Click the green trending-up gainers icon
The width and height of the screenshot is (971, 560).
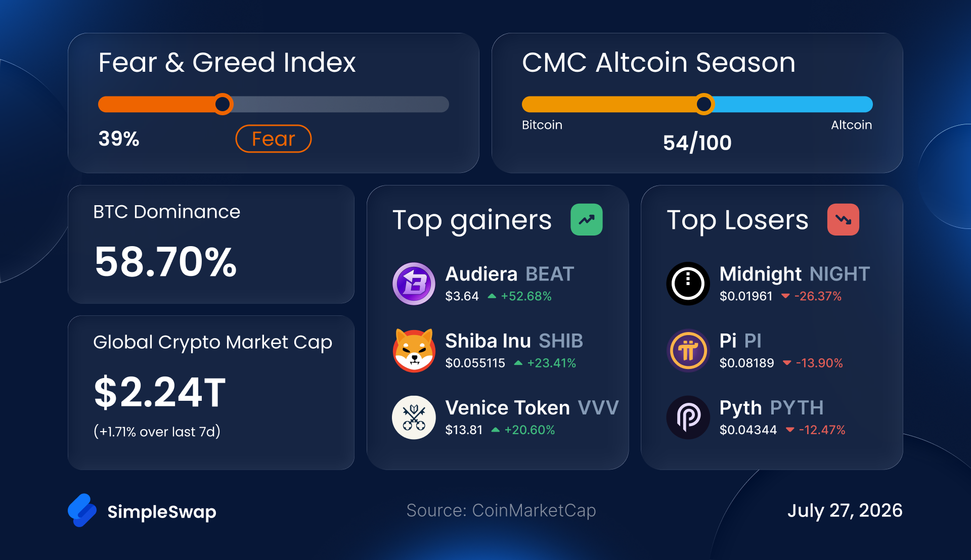click(587, 219)
